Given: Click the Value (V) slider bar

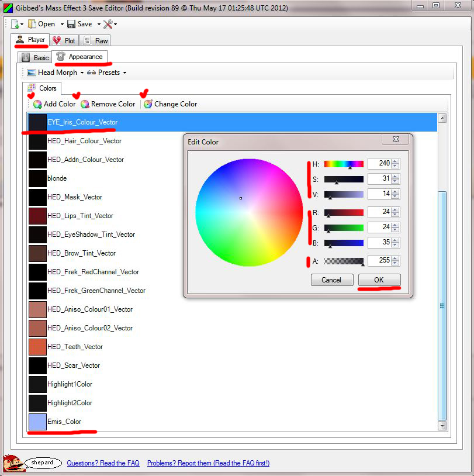Looking at the screenshot, I should [x=344, y=194].
